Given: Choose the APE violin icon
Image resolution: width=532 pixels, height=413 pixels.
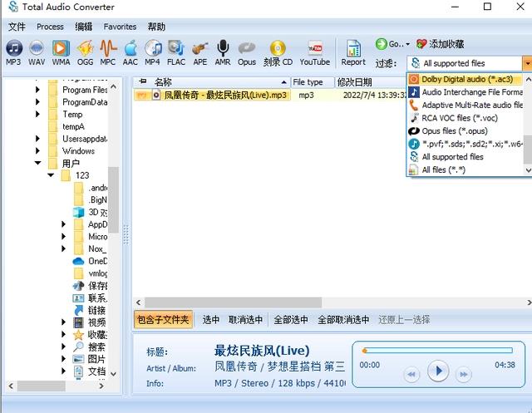Looking at the screenshot, I should (x=199, y=52).
